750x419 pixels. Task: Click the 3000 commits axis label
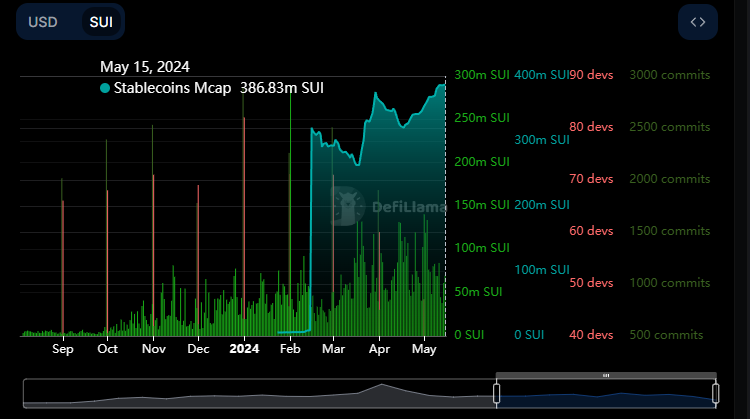[670, 75]
